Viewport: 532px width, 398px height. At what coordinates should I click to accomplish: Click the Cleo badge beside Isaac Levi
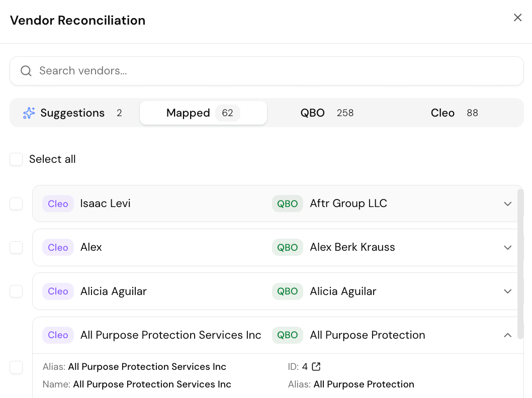pyautogui.click(x=58, y=204)
